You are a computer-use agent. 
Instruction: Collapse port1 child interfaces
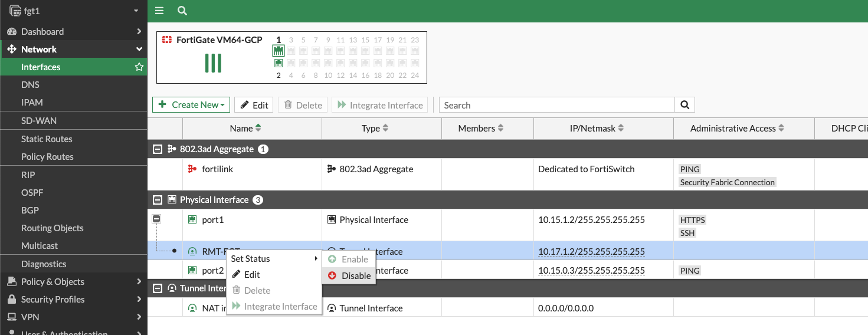tap(156, 219)
